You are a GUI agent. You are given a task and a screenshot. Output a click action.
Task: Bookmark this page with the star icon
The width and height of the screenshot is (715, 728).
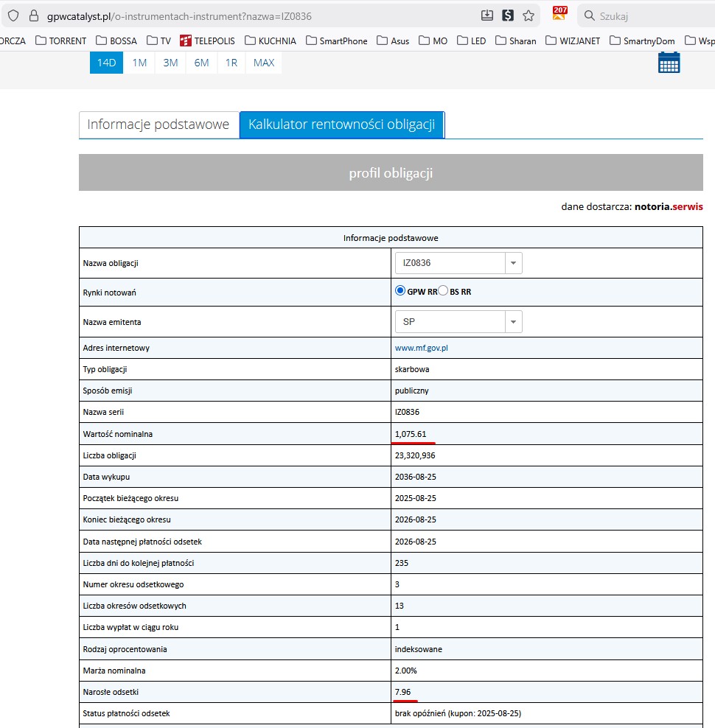[x=529, y=15]
